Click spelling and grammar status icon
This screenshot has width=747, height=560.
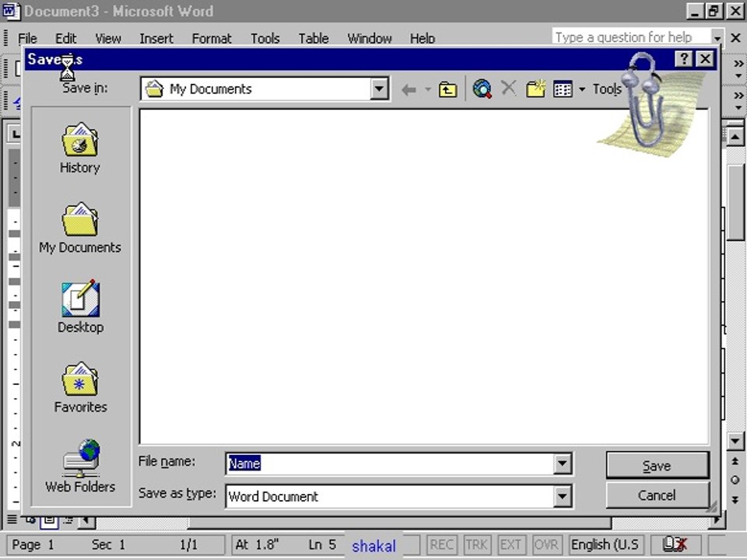pyautogui.click(x=675, y=544)
